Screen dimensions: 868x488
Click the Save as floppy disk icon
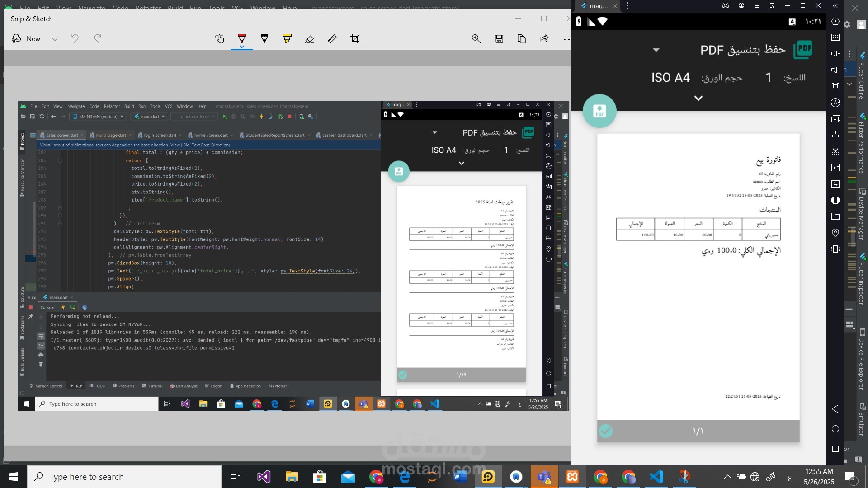click(x=499, y=39)
